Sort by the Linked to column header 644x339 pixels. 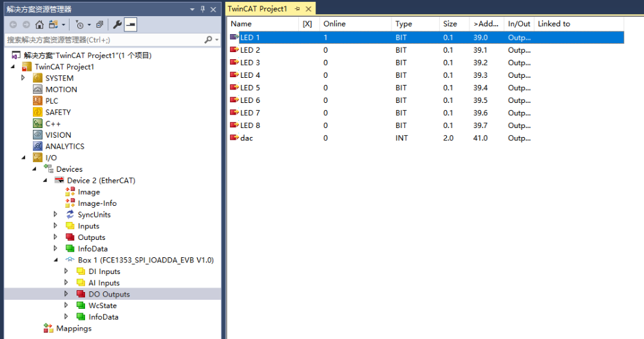tap(579, 24)
